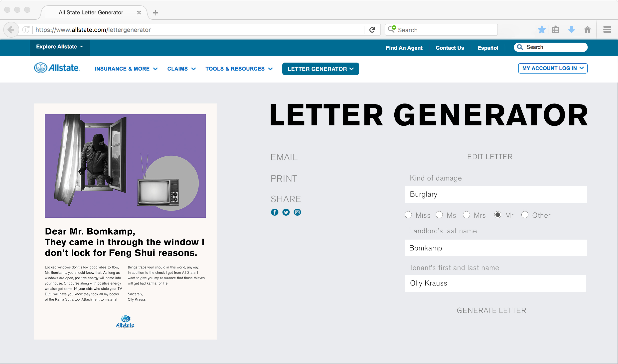
Task: Click the Email link
Action: [x=284, y=157]
